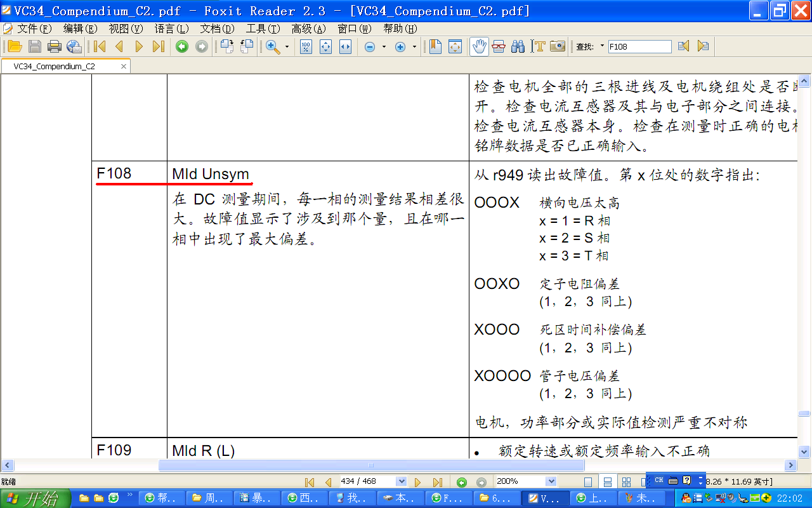Select the Text selection tool
The height and width of the screenshot is (508, 812).
(x=539, y=46)
